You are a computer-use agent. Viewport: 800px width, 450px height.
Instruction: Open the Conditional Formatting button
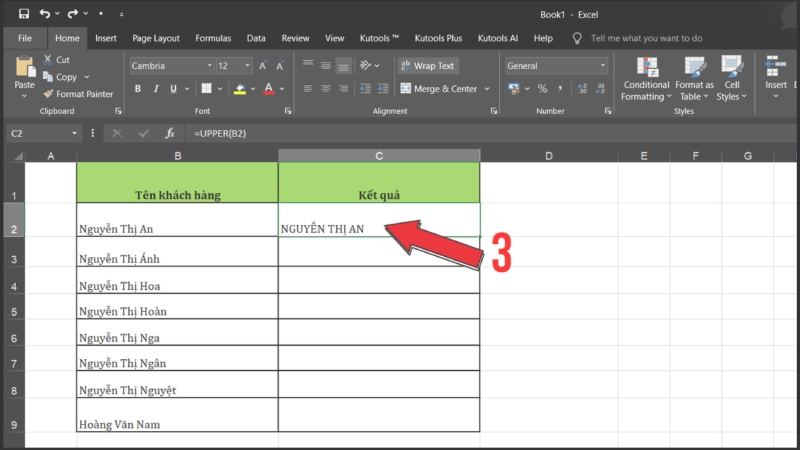(x=646, y=76)
